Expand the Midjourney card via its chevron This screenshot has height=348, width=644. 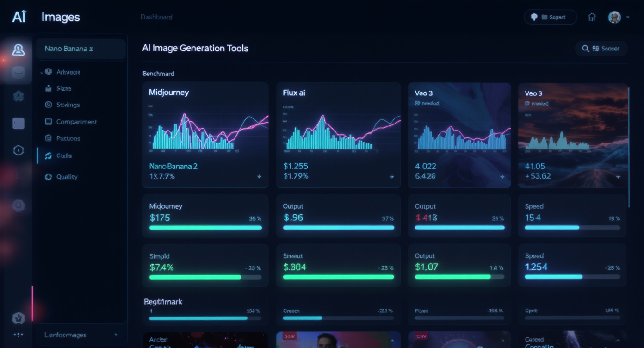260,176
